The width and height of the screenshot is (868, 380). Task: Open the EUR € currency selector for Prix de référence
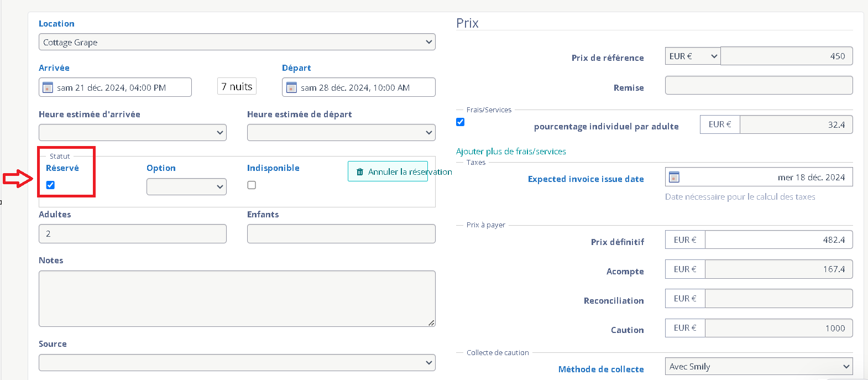click(693, 56)
